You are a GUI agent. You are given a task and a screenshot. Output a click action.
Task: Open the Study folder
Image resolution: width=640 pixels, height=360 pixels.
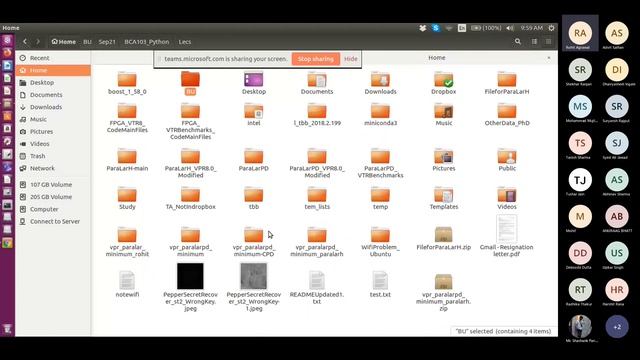point(127,194)
